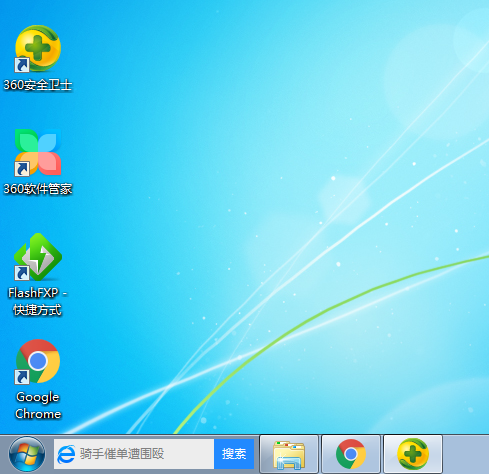Click the 360安全卫士 text label
The image size is (489, 474).
[38, 85]
